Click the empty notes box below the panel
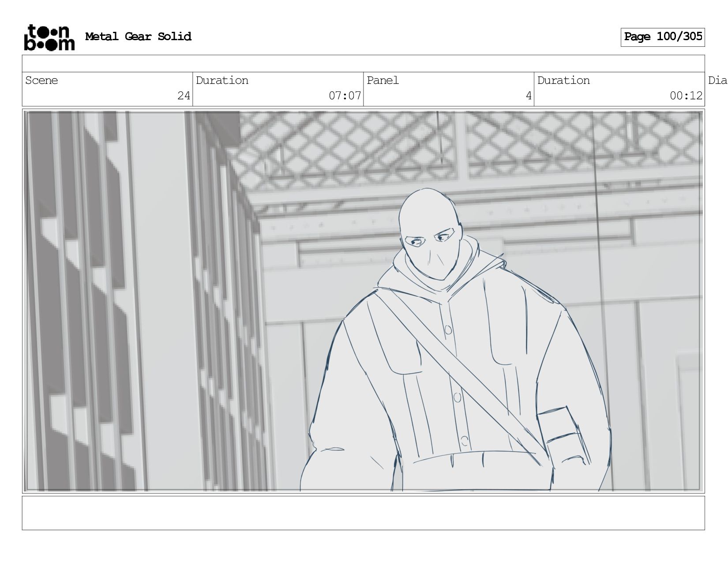The height and width of the screenshot is (563, 728). coord(363,513)
